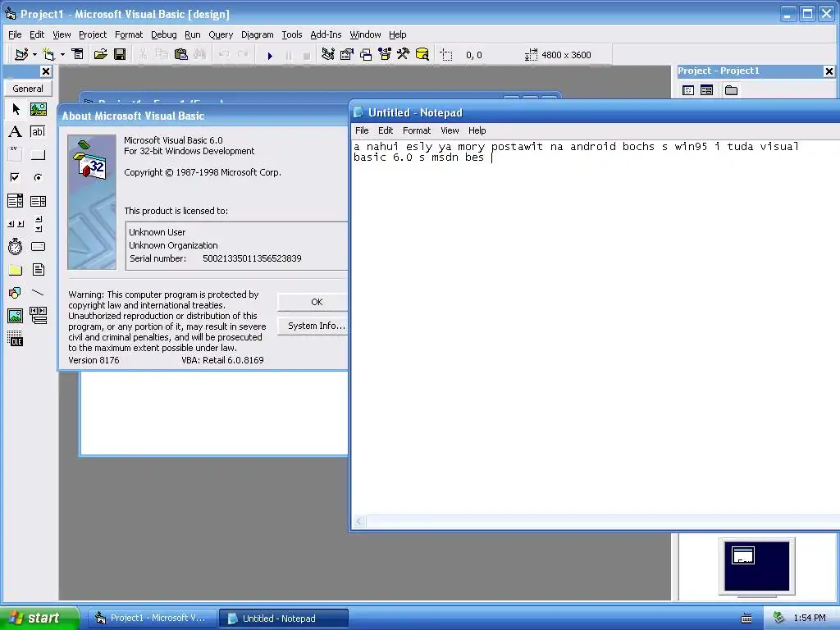
Task: Select the CommandButton control tool
Action: pos(38,154)
